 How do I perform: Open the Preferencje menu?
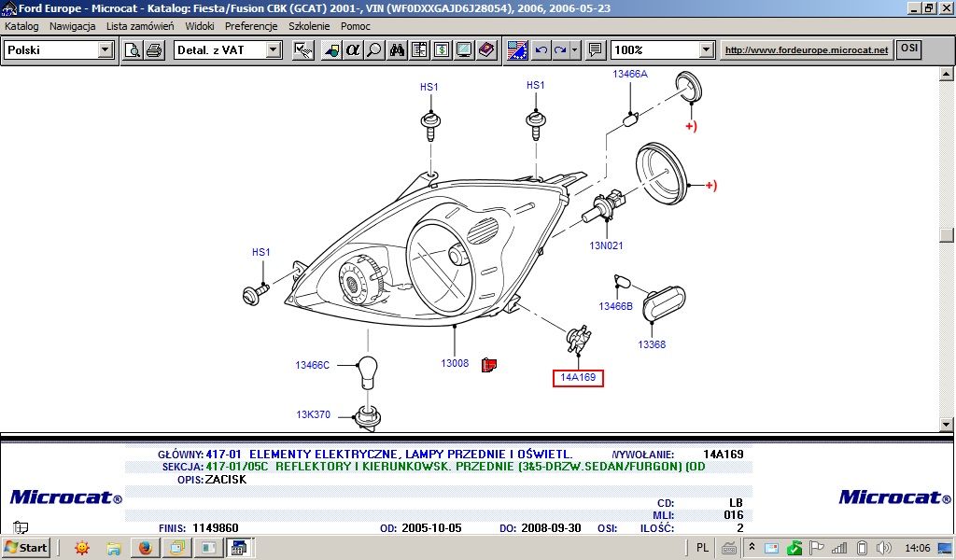251,26
